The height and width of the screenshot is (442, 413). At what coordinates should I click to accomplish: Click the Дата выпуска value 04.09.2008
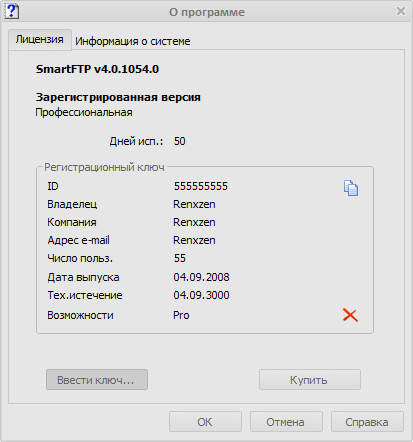tap(201, 277)
